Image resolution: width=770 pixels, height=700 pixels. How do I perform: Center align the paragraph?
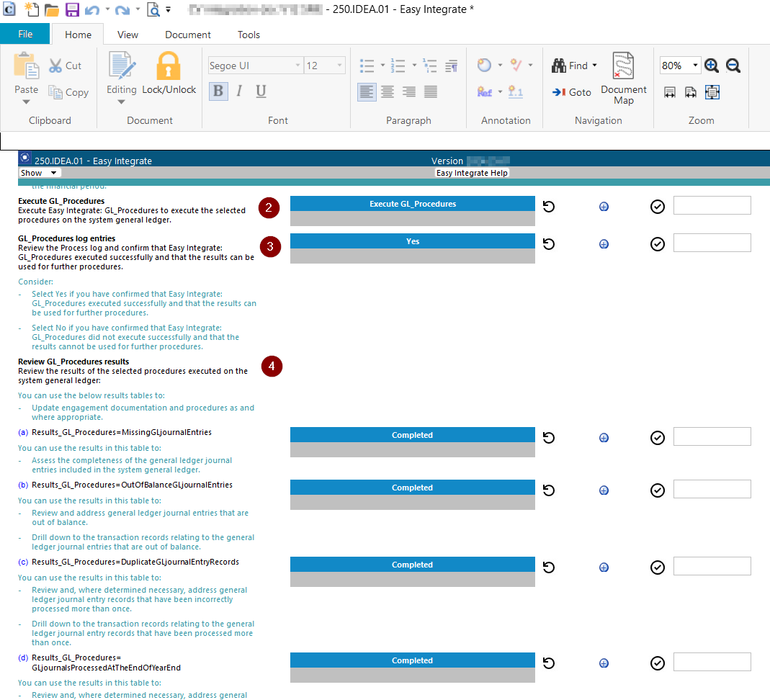[x=388, y=92]
